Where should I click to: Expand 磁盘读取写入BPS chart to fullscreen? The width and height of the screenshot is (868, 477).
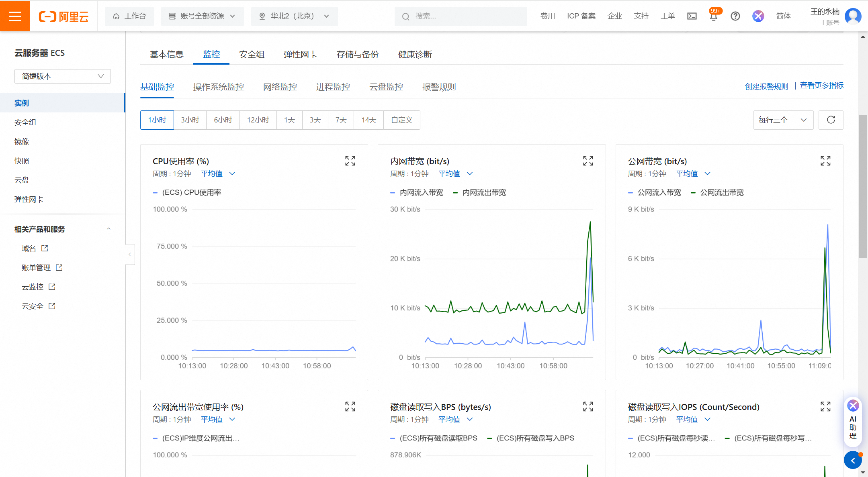coord(588,407)
